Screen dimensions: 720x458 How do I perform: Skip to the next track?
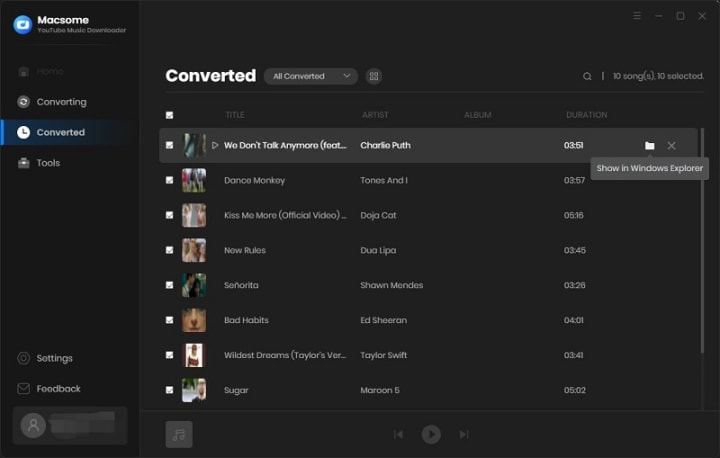pyautogui.click(x=464, y=434)
